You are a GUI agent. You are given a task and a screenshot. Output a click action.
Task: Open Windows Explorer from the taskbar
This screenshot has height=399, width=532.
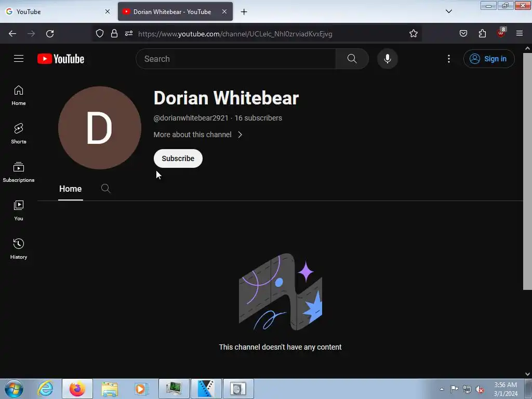click(110, 389)
